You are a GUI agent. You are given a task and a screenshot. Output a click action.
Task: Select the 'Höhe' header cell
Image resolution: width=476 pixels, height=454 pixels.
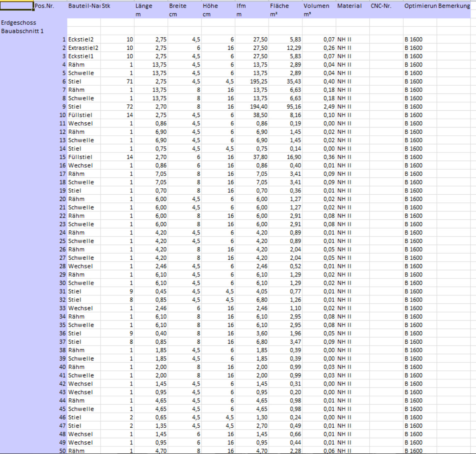click(218, 6)
